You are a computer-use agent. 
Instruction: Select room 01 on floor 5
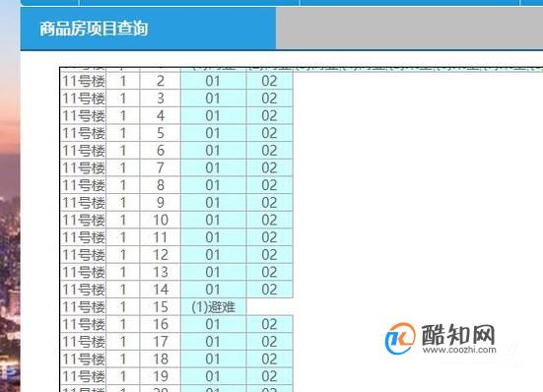coord(213,133)
